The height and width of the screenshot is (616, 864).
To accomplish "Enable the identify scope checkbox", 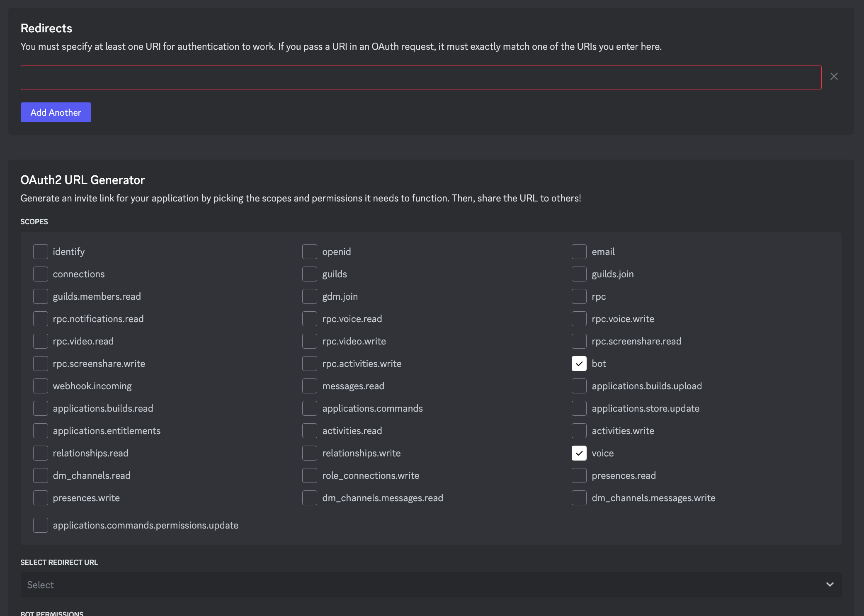I will pyautogui.click(x=41, y=252).
